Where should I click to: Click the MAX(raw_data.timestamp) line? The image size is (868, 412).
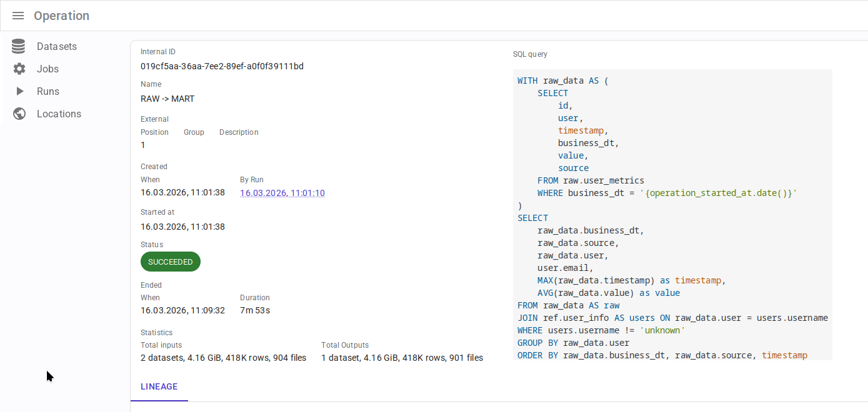[x=631, y=280]
